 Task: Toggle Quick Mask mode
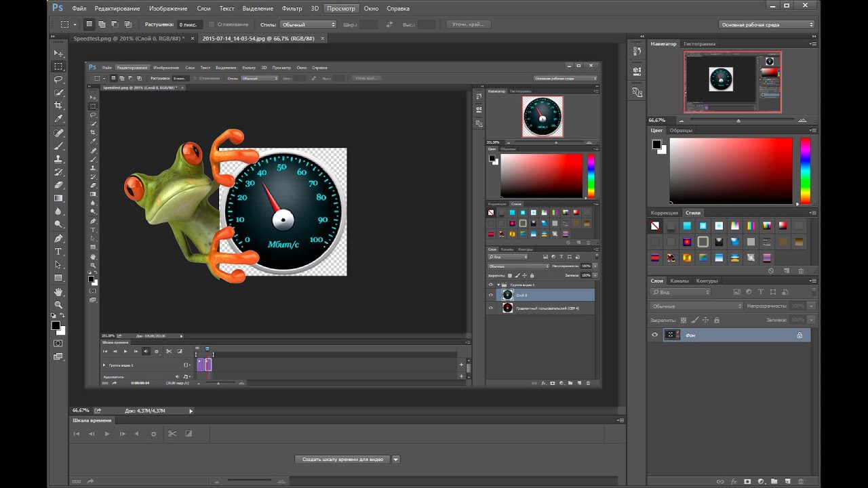(58, 344)
